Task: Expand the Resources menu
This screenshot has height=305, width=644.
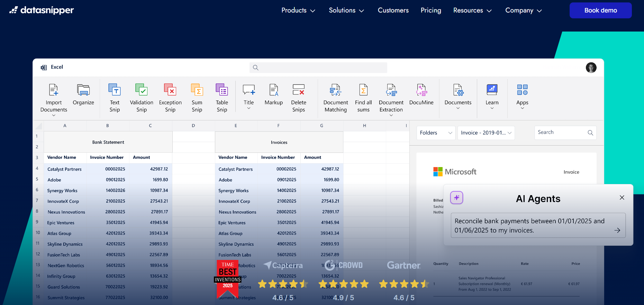Action: [x=472, y=10]
